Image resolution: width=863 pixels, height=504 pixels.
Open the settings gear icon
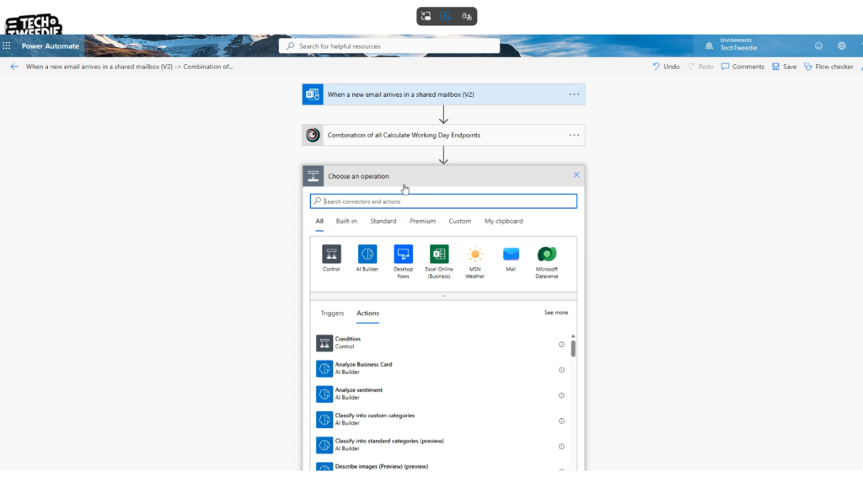click(x=841, y=46)
